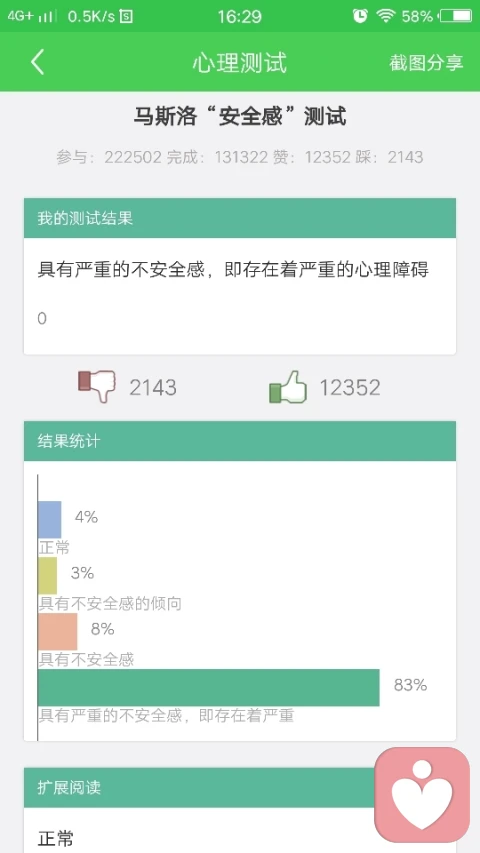
Task: Tap the orange 8% 具有不安全感 bar
Action: [58, 632]
